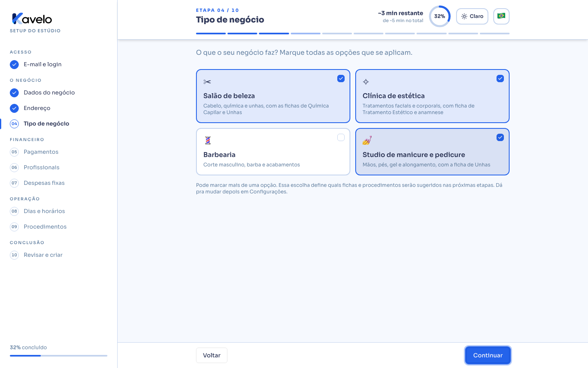
Task: Click the 05 step badge for Pagamentos
Action: click(x=14, y=152)
